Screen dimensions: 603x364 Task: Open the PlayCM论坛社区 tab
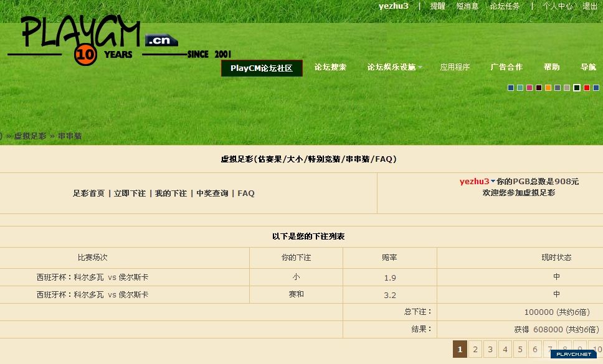(x=262, y=68)
